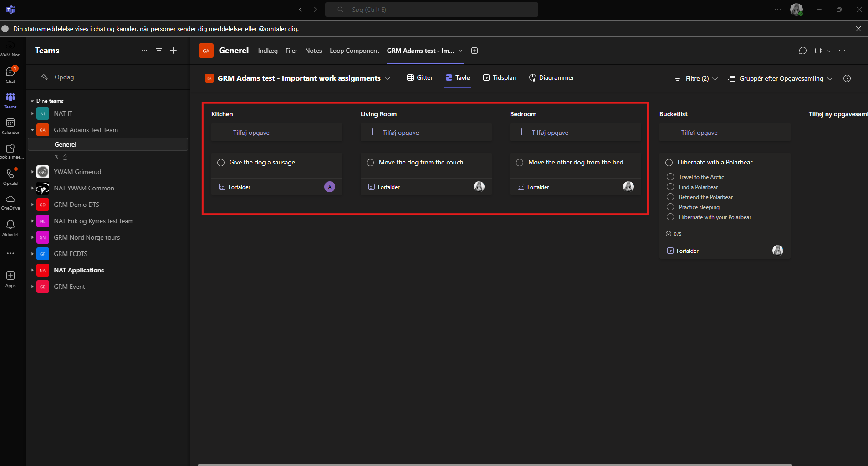Viewport: 868px width, 466px height.
Task: Switch to Diagrammer charts view
Action: [x=551, y=77]
